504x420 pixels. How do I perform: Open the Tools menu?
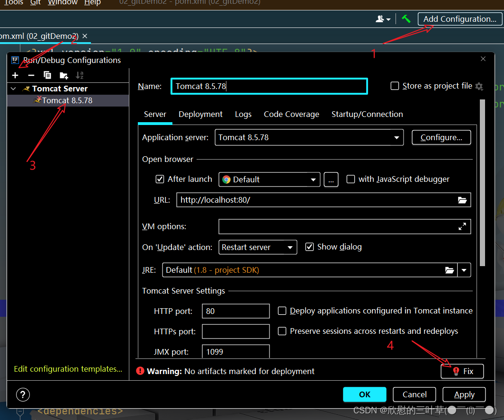click(x=13, y=2)
